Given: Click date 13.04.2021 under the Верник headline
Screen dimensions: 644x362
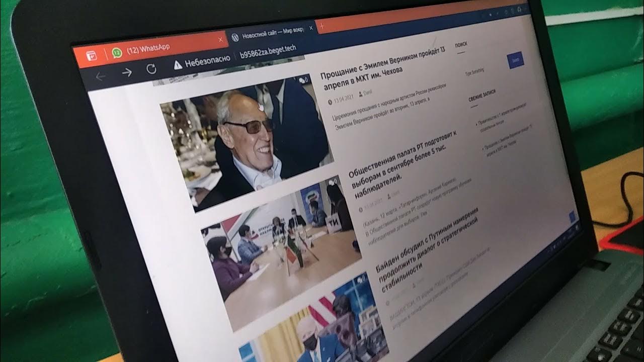Looking at the screenshot, I should point(340,100).
